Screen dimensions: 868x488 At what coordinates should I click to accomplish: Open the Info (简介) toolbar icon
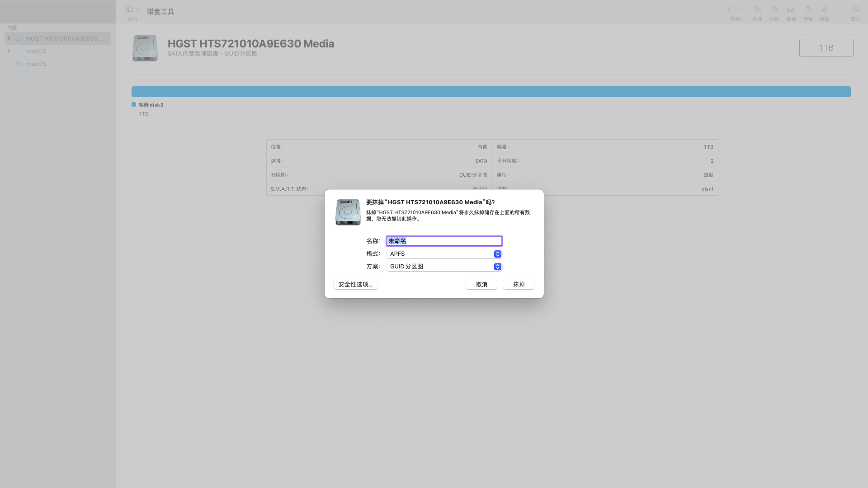coord(856,9)
